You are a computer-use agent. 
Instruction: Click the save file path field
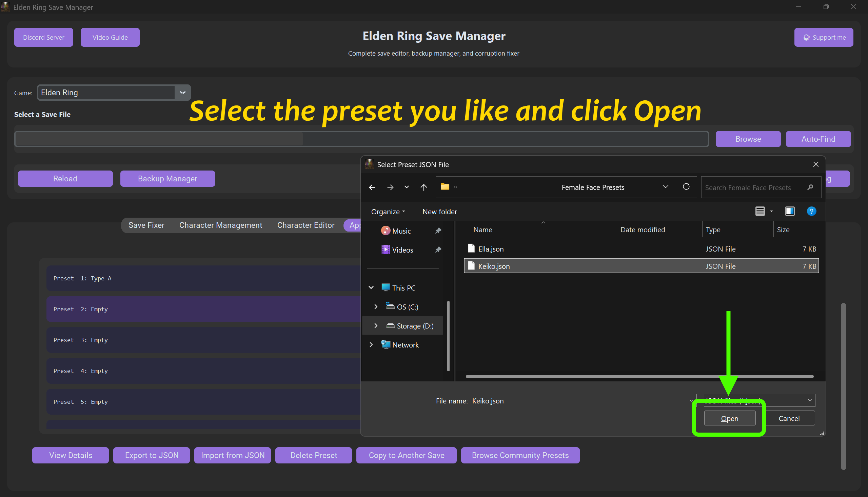pos(361,139)
